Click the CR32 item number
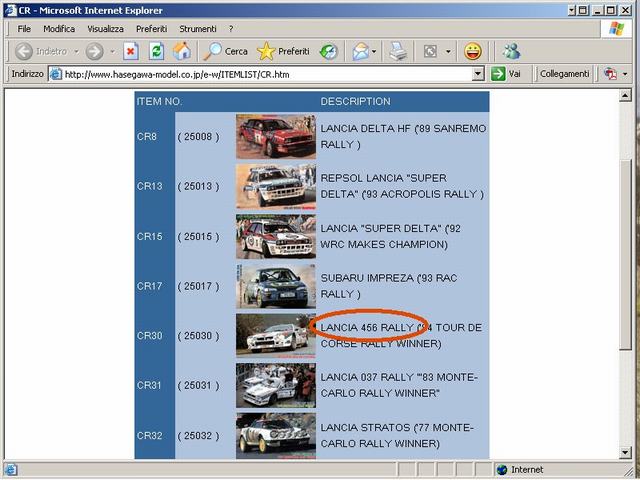The height and width of the screenshot is (480, 640). pos(149,436)
